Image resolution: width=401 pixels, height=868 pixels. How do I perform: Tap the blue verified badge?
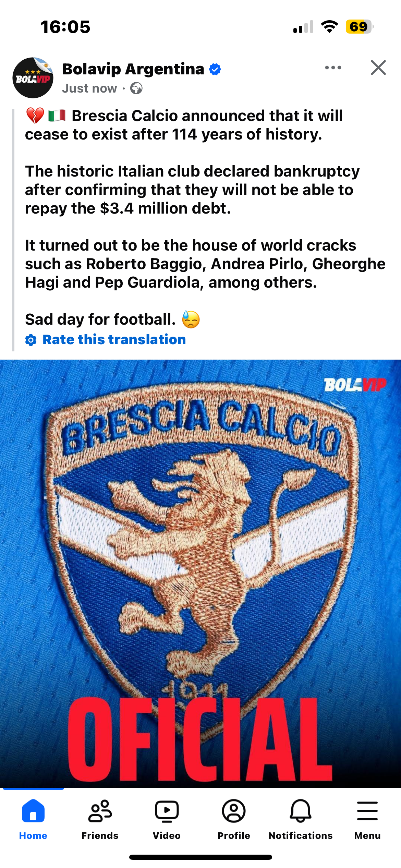(215, 69)
